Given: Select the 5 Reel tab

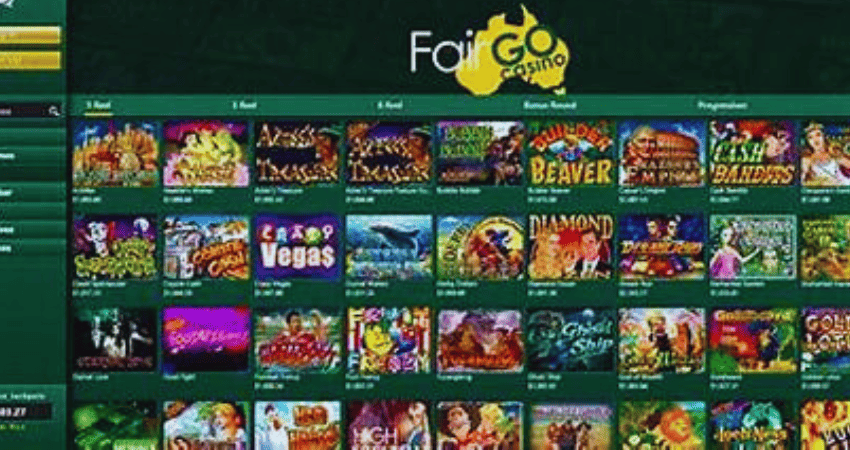Looking at the screenshot, I should point(99,105).
